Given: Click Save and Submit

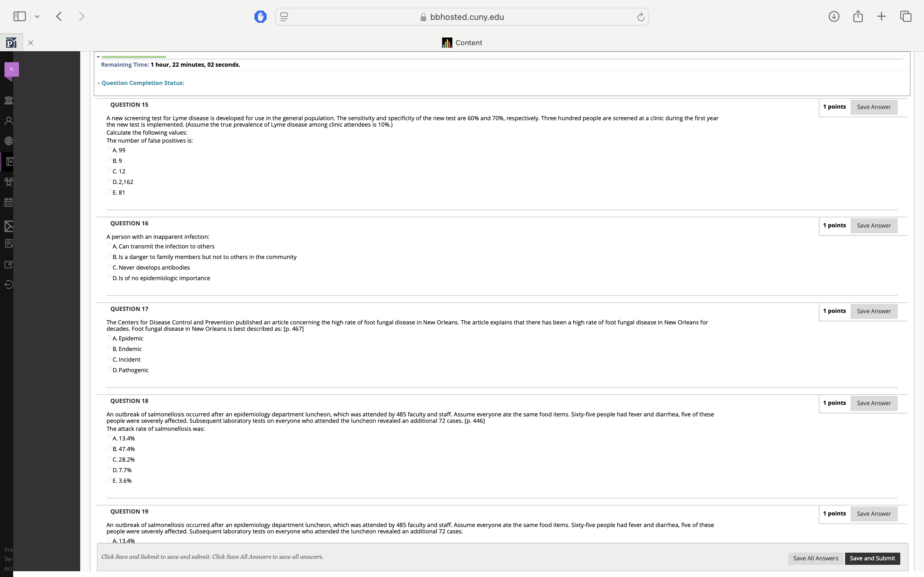Looking at the screenshot, I should (872, 558).
